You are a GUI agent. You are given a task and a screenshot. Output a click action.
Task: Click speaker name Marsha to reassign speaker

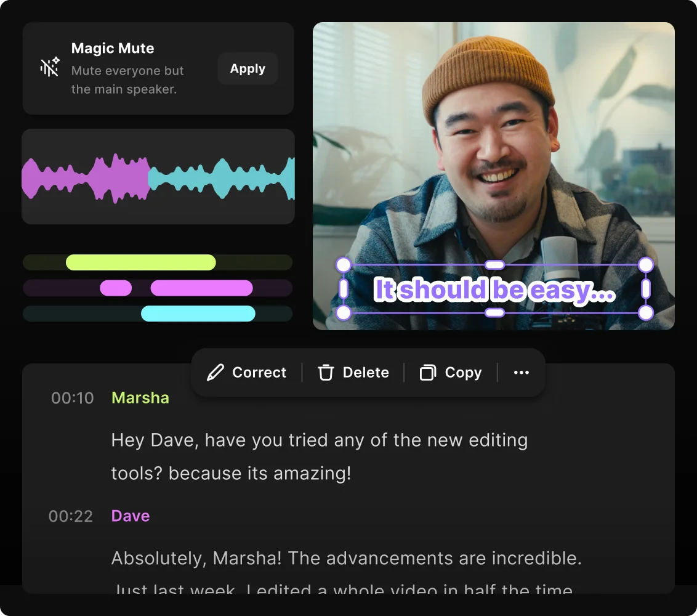click(x=140, y=398)
